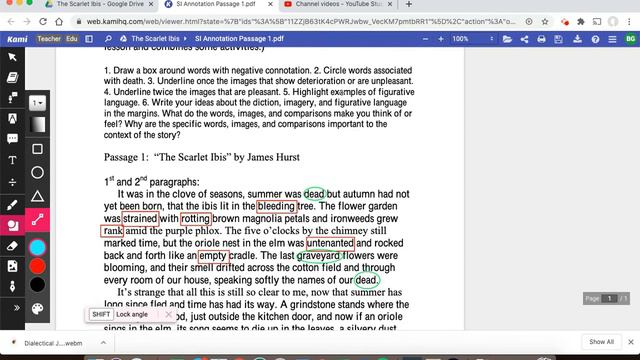Reload the page

click(x=43, y=22)
